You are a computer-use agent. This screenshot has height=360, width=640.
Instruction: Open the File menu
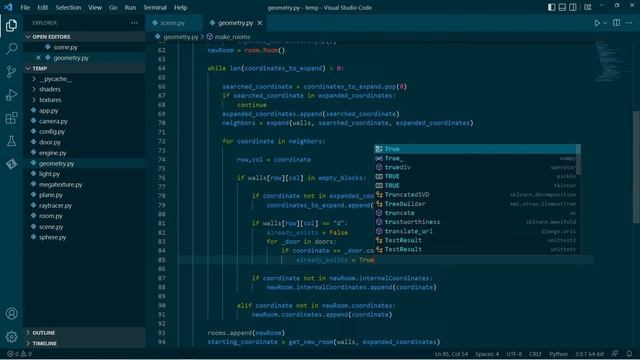[x=25, y=7]
